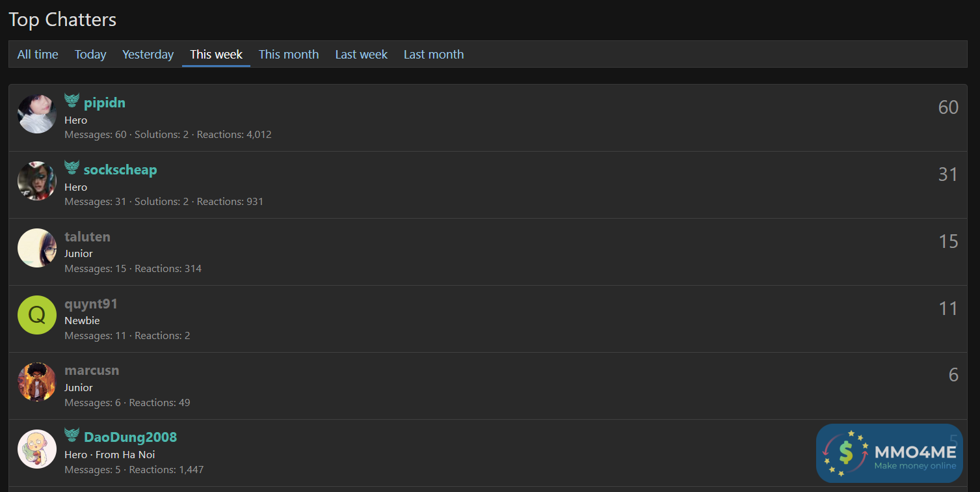Click DaoDung2008's profile avatar
Image resolution: width=980 pixels, height=492 pixels.
pos(37,449)
